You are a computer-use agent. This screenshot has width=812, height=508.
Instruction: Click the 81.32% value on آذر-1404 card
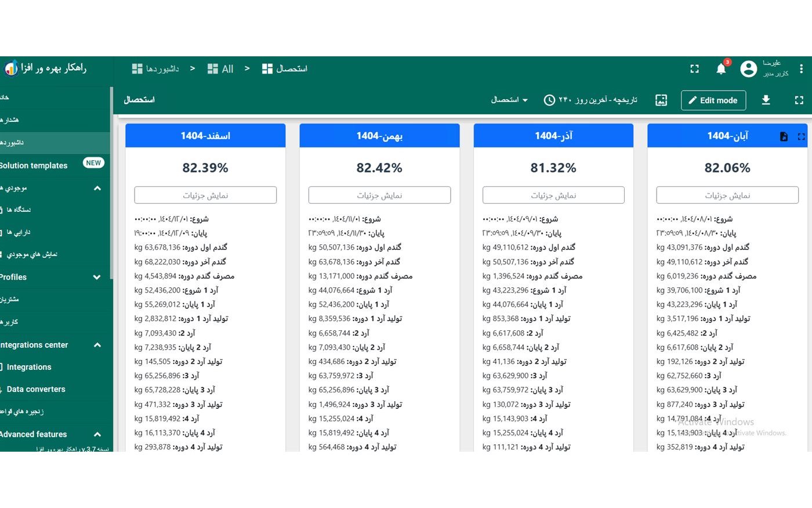[x=553, y=168]
